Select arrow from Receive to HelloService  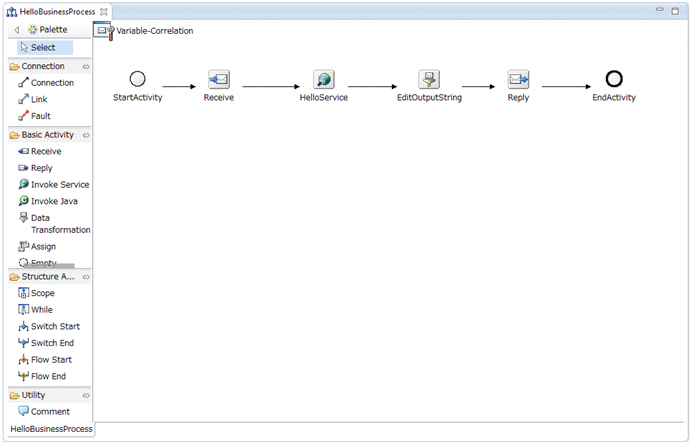pos(271,87)
